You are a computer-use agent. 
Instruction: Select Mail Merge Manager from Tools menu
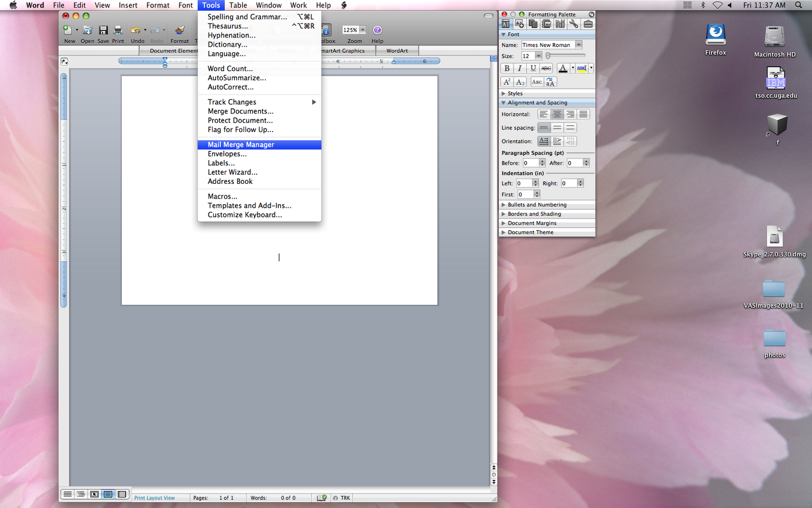240,144
